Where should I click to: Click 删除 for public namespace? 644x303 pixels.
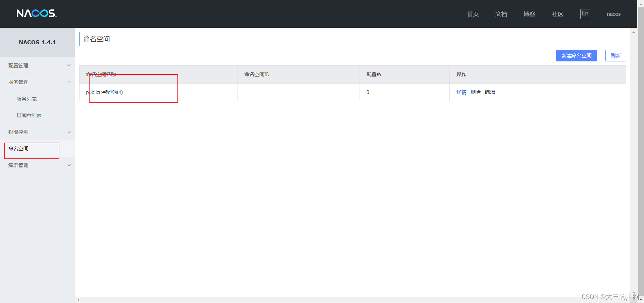pos(475,92)
